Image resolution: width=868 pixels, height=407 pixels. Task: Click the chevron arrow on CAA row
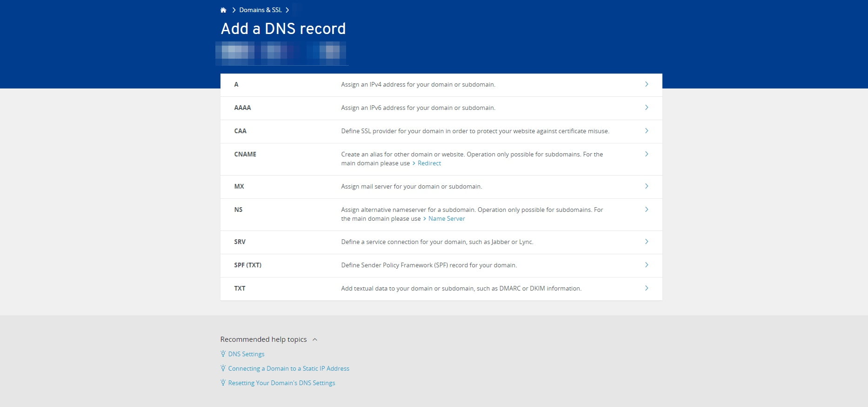click(646, 131)
